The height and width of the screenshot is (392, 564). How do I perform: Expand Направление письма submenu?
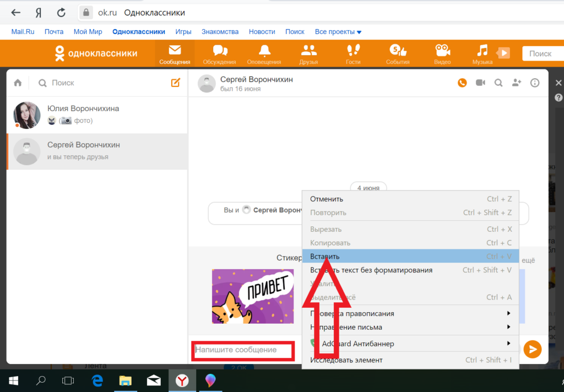point(410,327)
